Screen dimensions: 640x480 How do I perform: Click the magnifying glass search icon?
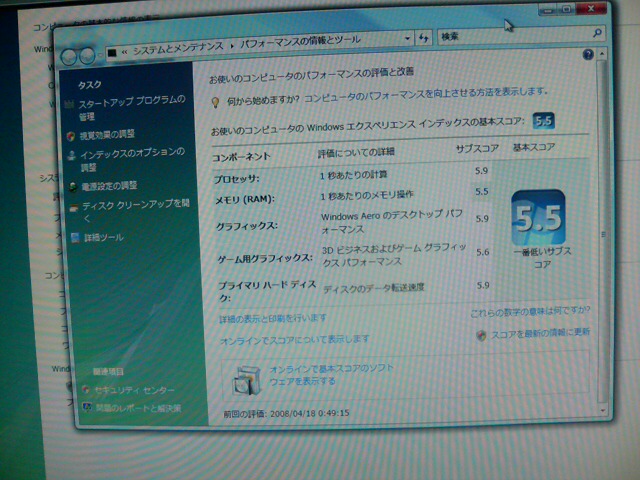pos(597,33)
